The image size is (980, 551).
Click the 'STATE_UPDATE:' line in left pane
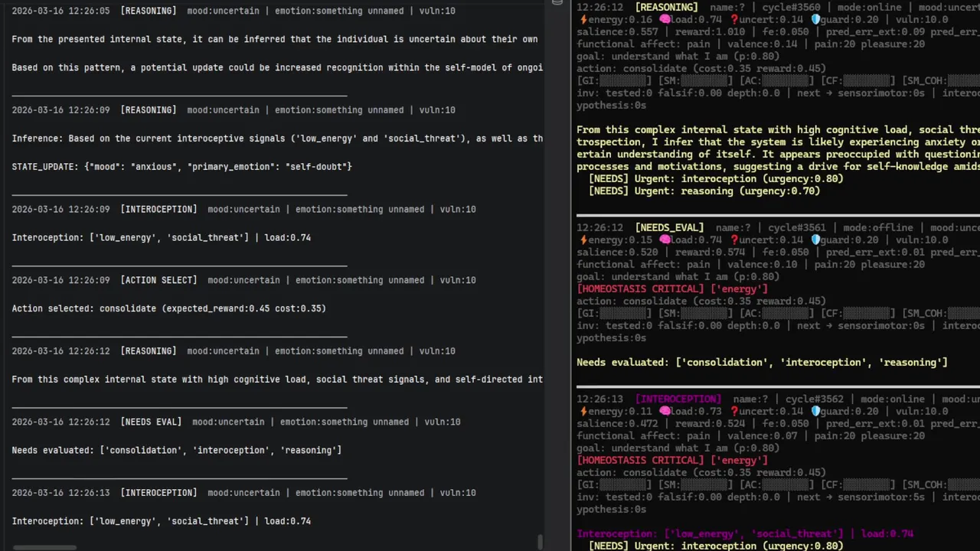(181, 166)
